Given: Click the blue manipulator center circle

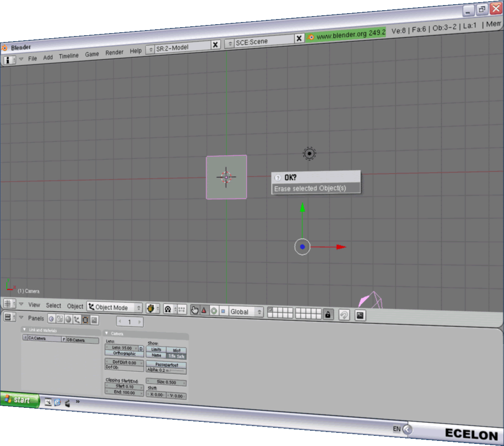Looking at the screenshot, I should coord(302,247).
